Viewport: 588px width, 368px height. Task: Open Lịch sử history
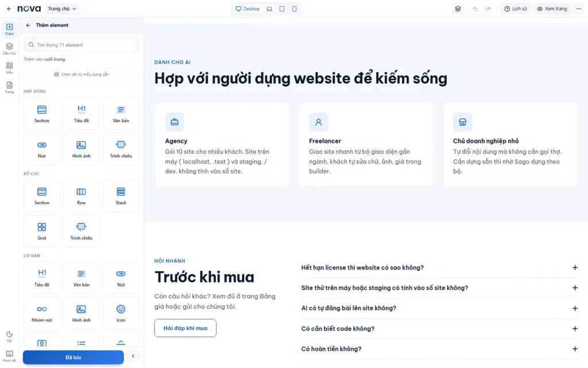(515, 9)
